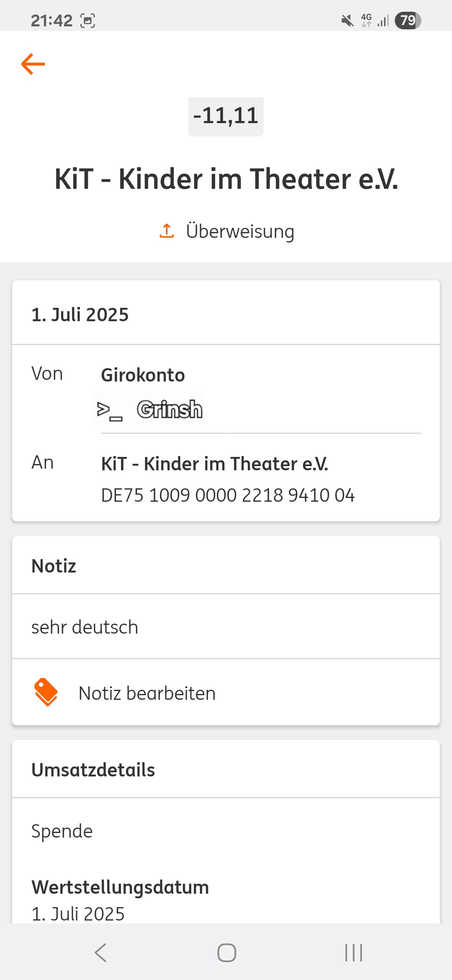Image resolution: width=452 pixels, height=980 pixels.
Task: Tap the orange back arrow
Action: point(33,64)
